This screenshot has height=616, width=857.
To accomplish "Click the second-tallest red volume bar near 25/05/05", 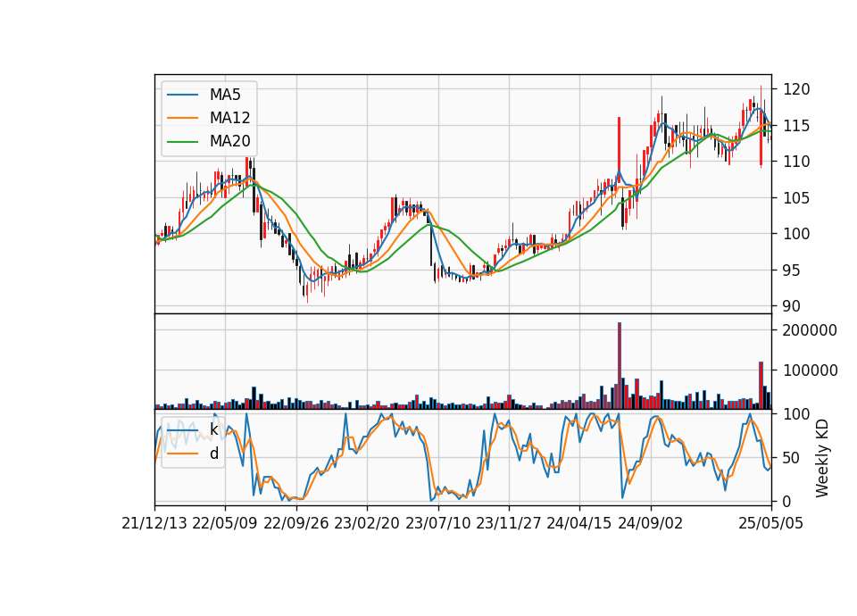I will [x=761, y=386].
